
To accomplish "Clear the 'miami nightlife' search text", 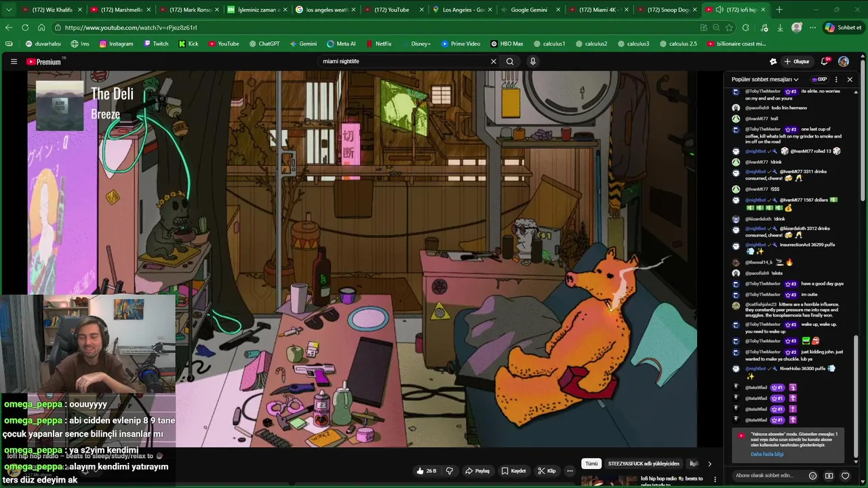I will point(494,62).
